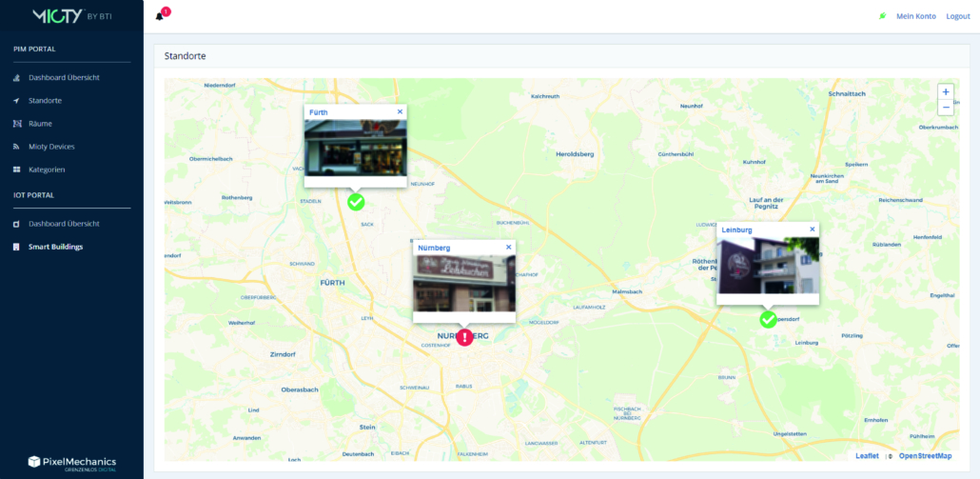
Task: Open Mein Konto link
Action: click(916, 16)
